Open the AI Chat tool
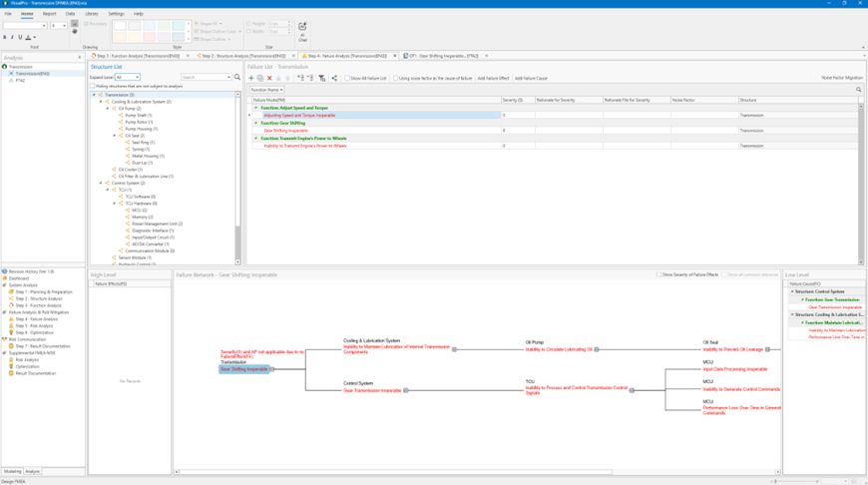The height and width of the screenshot is (485, 868). (302, 32)
